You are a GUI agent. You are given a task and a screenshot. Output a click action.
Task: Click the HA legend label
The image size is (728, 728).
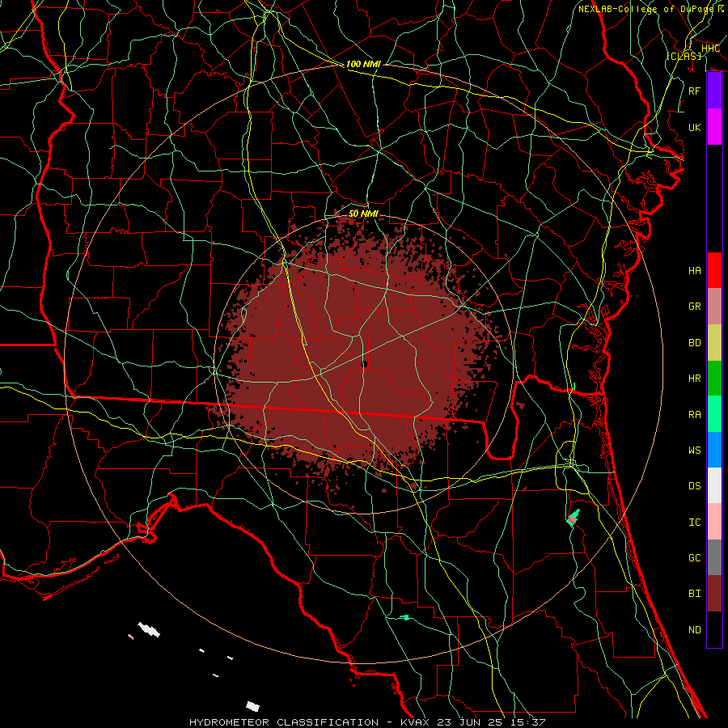pyautogui.click(x=695, y=271)
